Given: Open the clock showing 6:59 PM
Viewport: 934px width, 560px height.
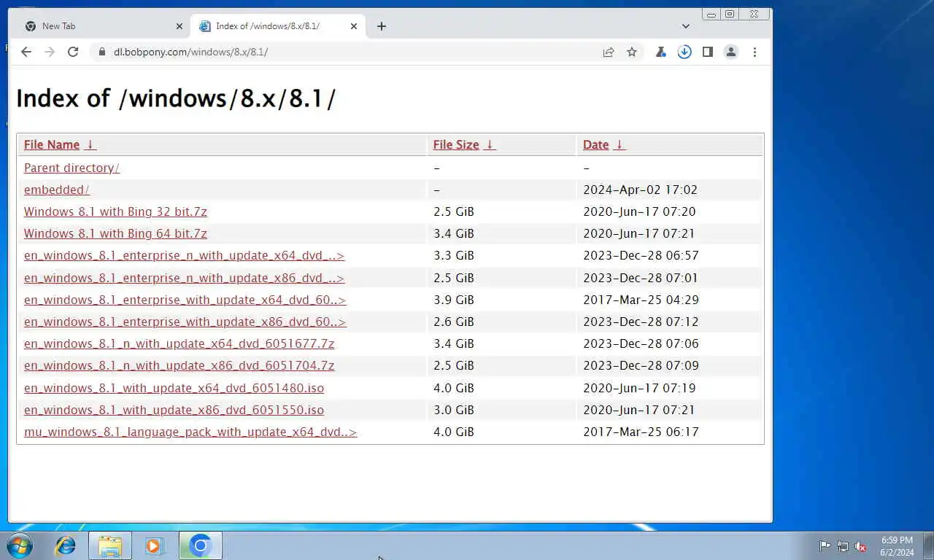Looking at the screenshot, I should [x=897, y=546].
